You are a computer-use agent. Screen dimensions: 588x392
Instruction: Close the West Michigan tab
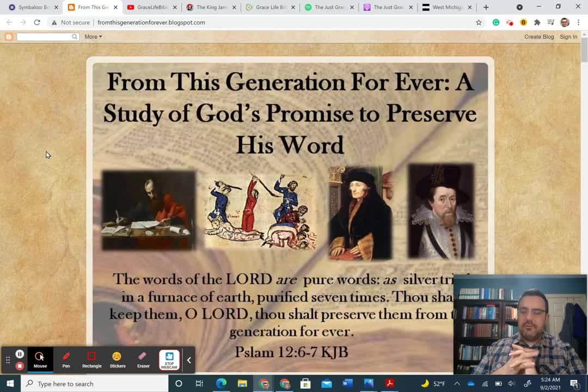[469, 7]
